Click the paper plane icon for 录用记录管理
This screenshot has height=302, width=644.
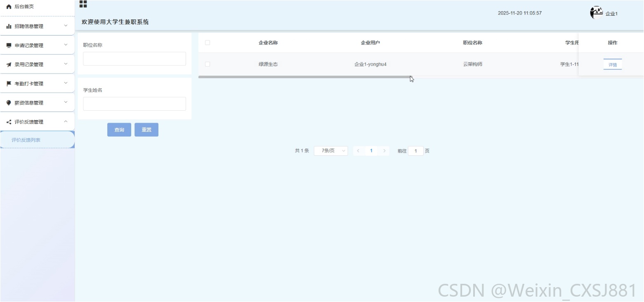9,64
